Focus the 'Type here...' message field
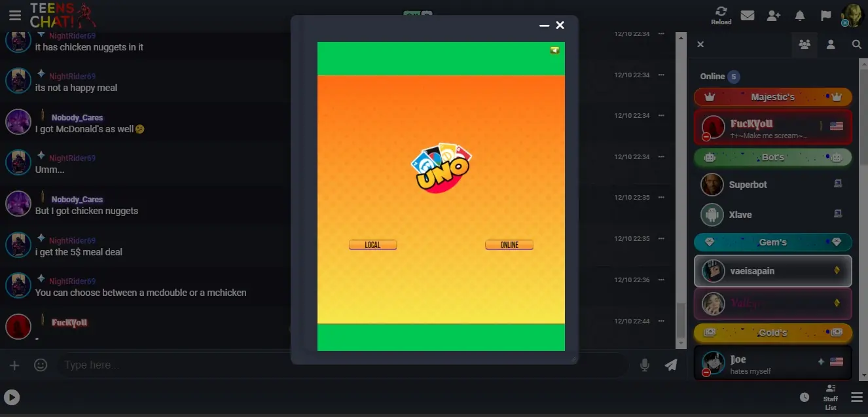This screenshot has width=868, height=417. 344,365
